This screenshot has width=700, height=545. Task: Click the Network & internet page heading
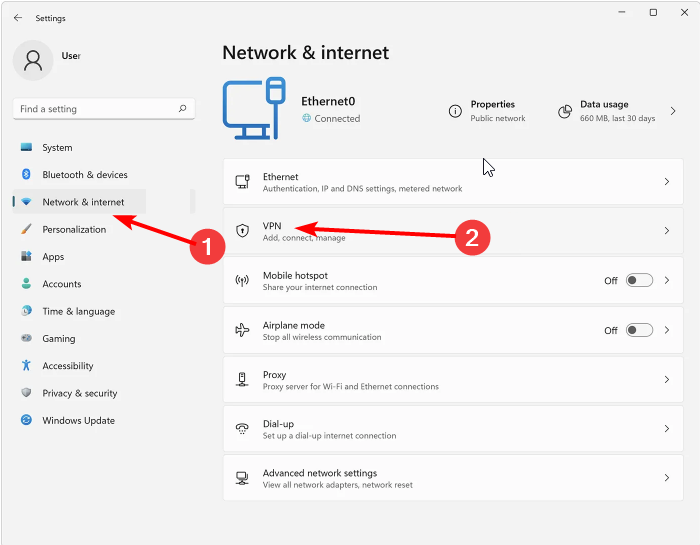pyautogui.click(x=305, y=53)
